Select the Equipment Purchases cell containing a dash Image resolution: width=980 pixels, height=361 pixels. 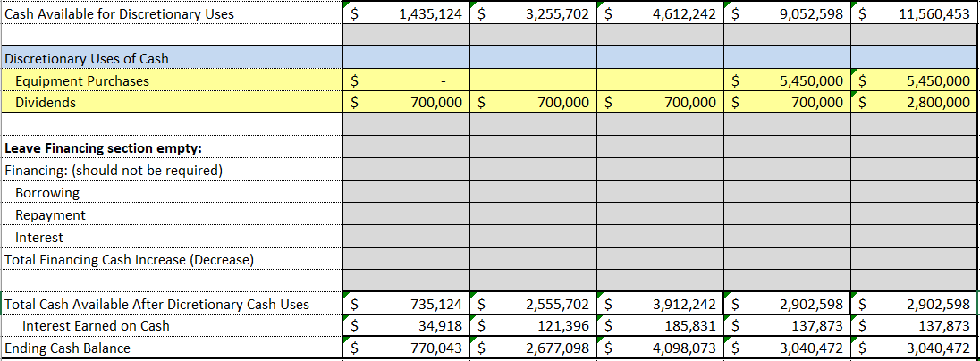coord(406,80)
